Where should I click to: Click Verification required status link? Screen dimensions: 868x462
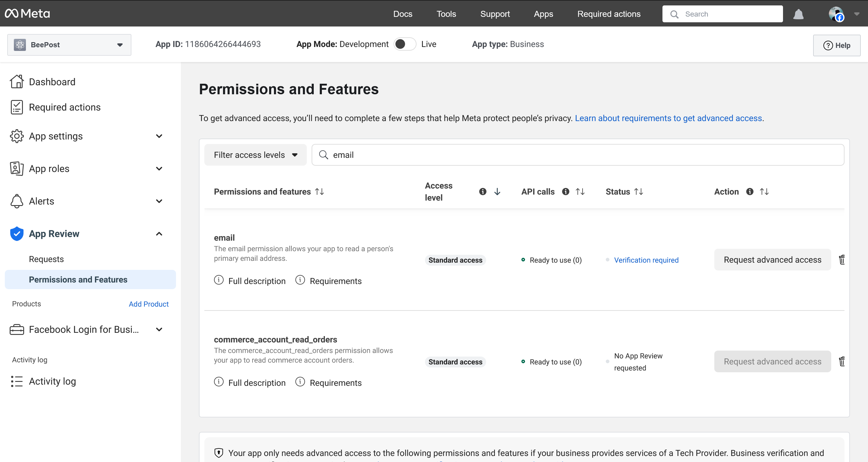646,260
